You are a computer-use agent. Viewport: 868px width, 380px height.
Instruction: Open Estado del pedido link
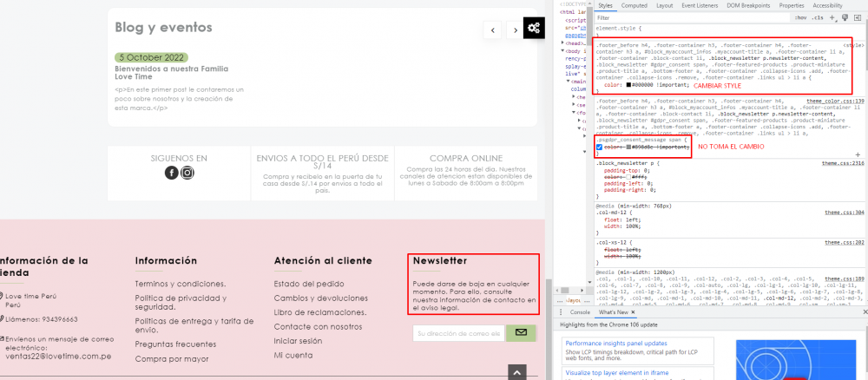pos(308,284)
